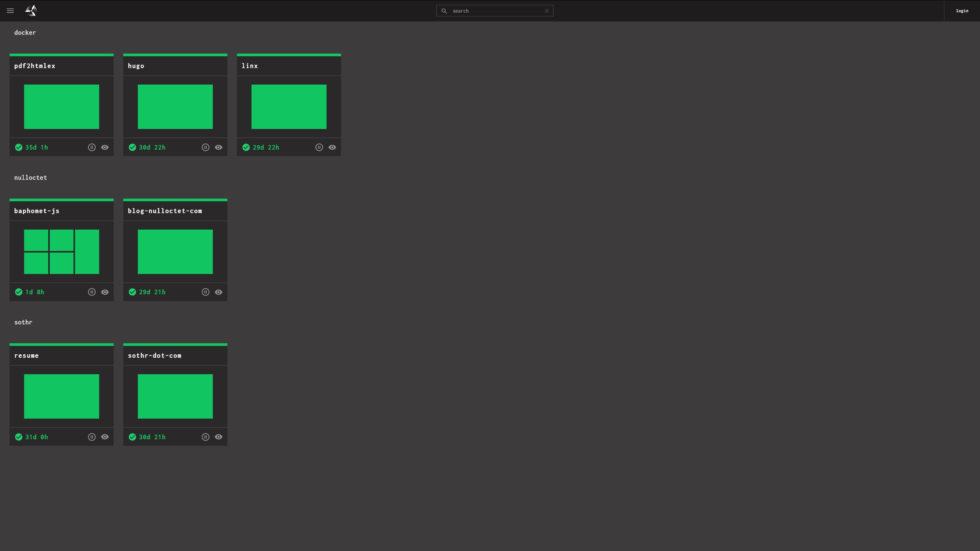
Task: Pause the sothr-dot-com pipeline
Action: [x=206, y=437]
